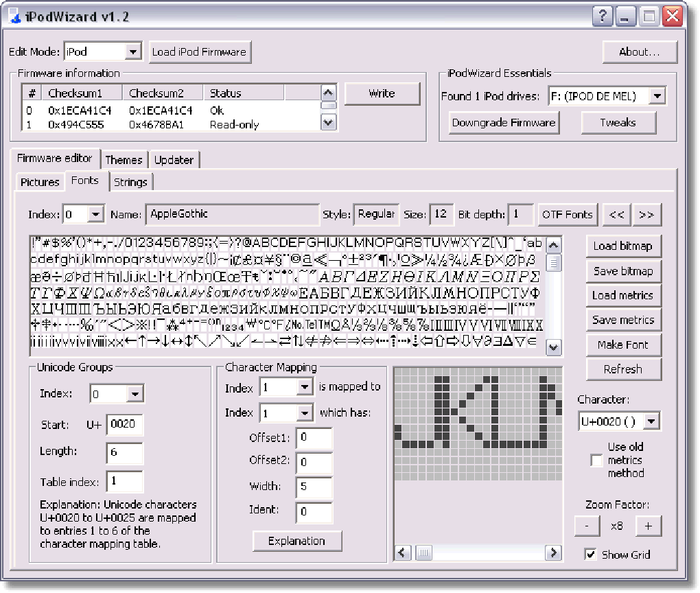This screenshot has width=700, height=593.
Task: Switch to the Updater tab
Action: (x=174, y=160)
